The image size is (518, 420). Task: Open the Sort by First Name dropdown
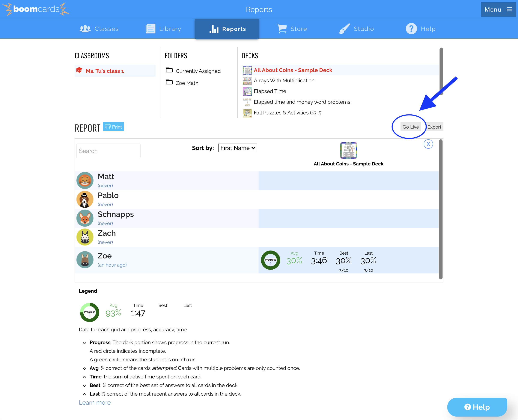tap(238, 148)
